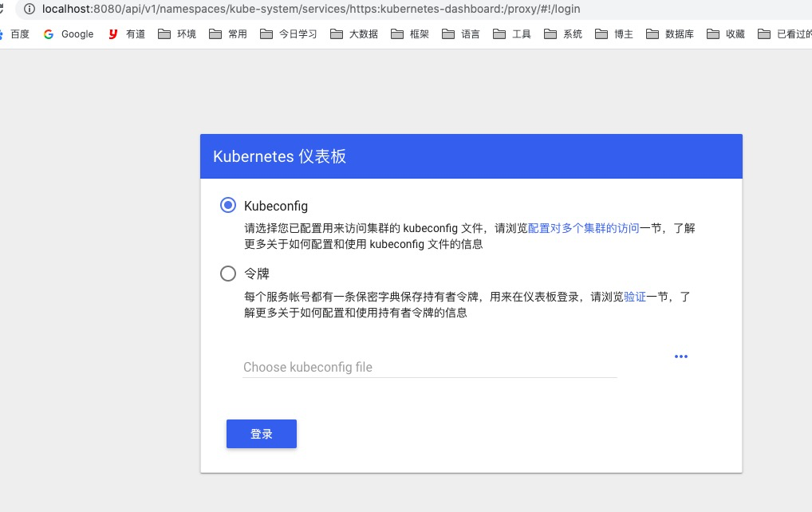Open the 常用 bookmark folder
The image size is (812, 512).
click(228, 34)
